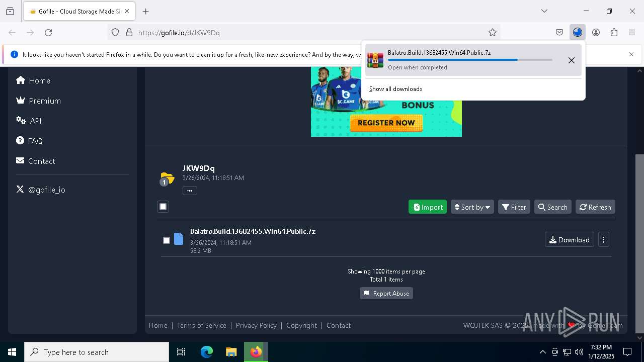The width and height of the screenshot is (644, 362).
Task: Visit the @gofile_io X profile
Action: click(x=41, y=190)
